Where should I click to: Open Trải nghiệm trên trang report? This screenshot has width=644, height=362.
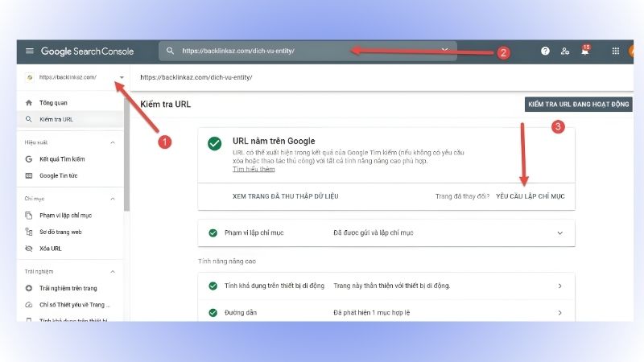click(x=70, y=288)
